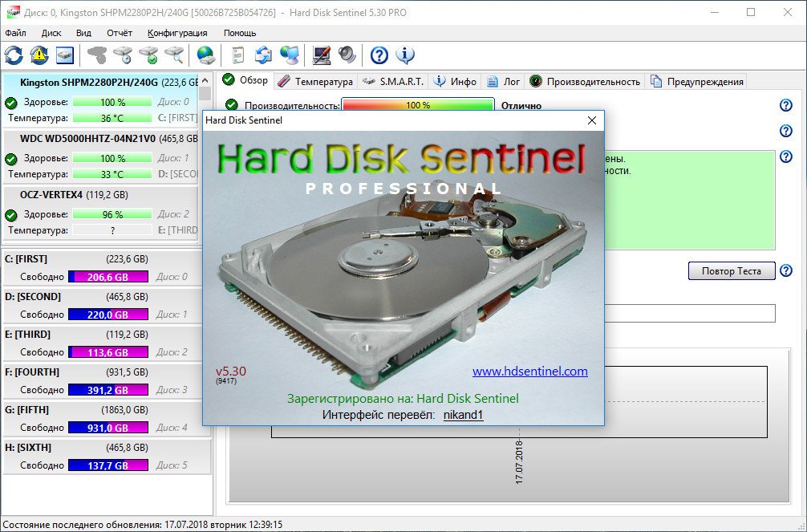Open the Файл menu
The height and width of the screenshot is (532, 807).
(x=16, y=33)
